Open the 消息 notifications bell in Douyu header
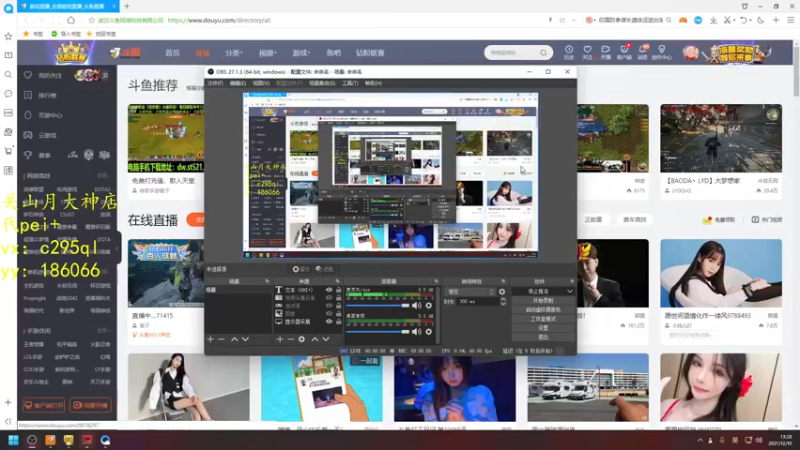 pyautogui.click(x=642, y=52)
